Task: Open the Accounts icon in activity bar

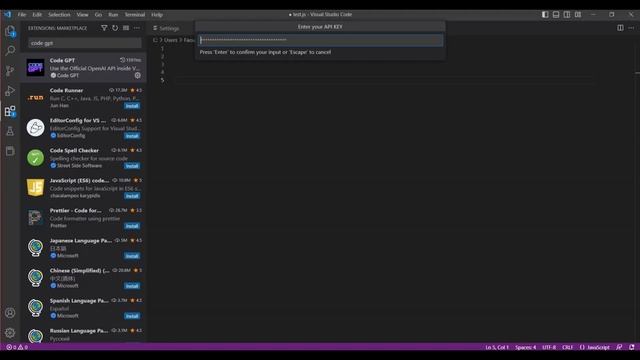Action: (10, 313)
